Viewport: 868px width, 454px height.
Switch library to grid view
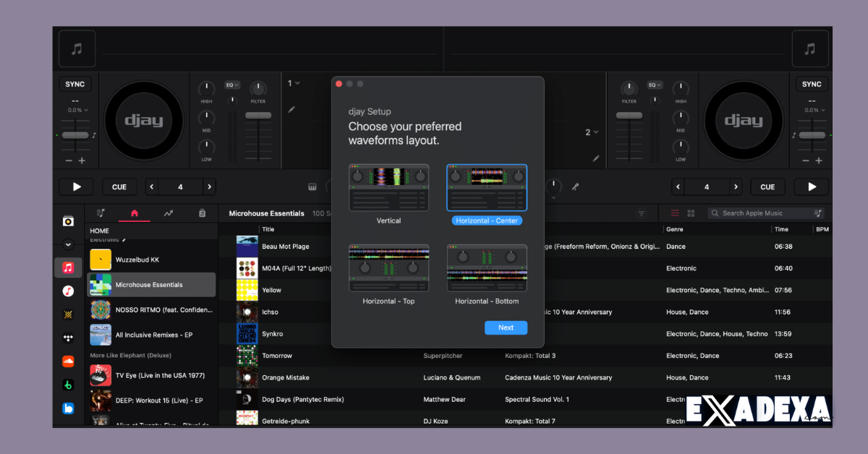(691, 213)
